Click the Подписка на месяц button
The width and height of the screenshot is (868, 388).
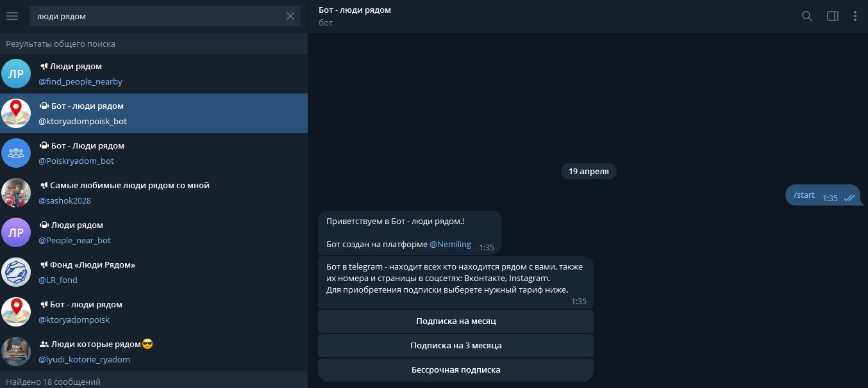tap(456, 321)
